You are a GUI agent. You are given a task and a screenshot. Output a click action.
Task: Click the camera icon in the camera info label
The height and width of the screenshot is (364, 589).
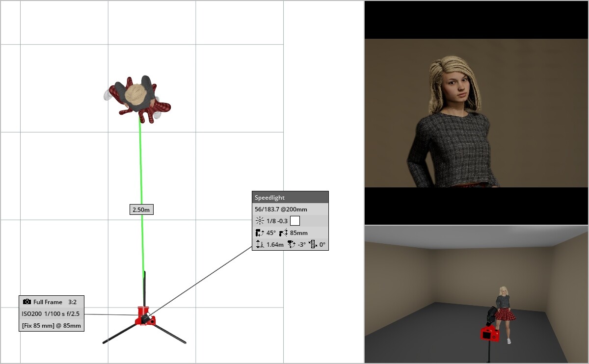[x=27, y=302]
